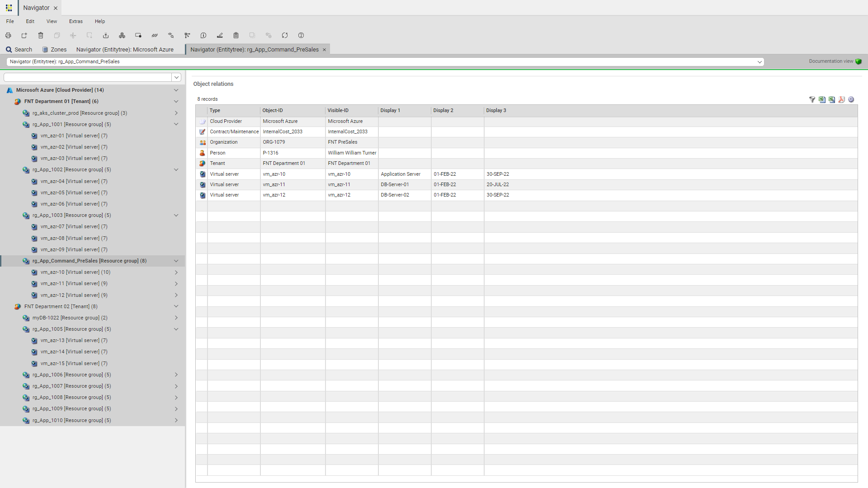The height and width of the screenshot is (488, 868).
Task: Expand rg_aks_cluster_prod Resource group
Action: pyautogui.click(x=176, y=113)
